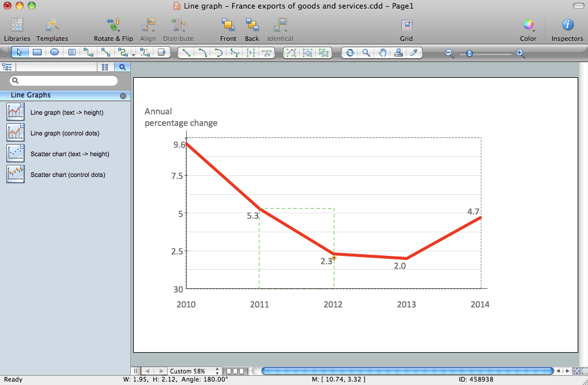588x385 pixels.
Task: Open the connector tool dropdown arrow
Action: point(133,55)
